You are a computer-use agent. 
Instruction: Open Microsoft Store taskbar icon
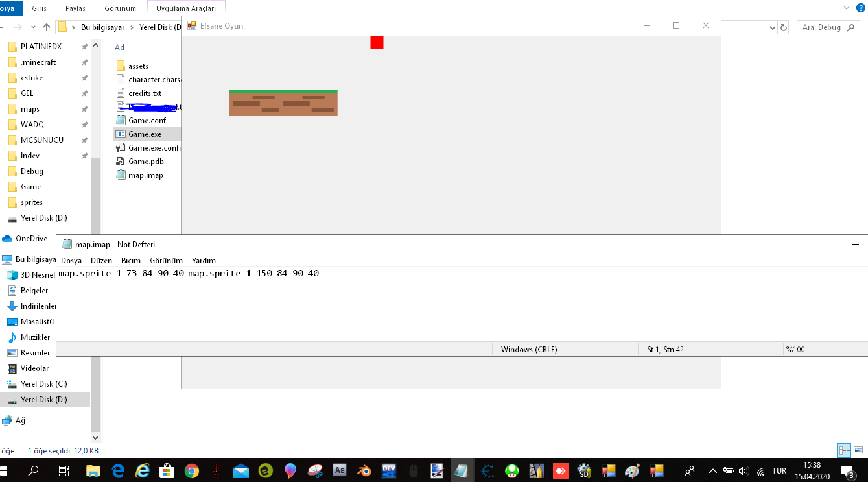point(167,471)
